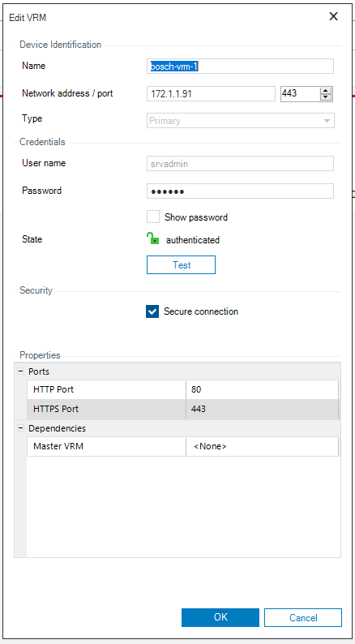The image size is (355, 644).
Task: Click the Dependencies group header label
Action: click(x=57, y=428)
